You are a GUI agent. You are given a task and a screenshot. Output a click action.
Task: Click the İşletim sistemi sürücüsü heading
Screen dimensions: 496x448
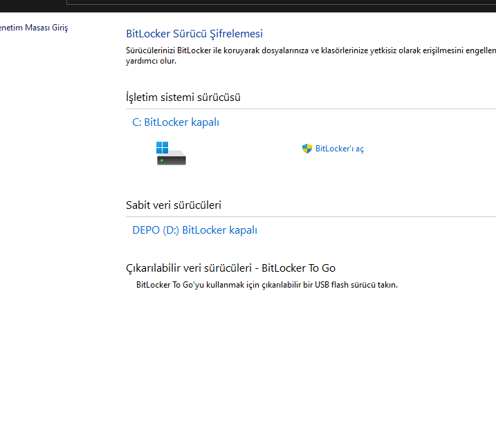[x=183, y=97]
